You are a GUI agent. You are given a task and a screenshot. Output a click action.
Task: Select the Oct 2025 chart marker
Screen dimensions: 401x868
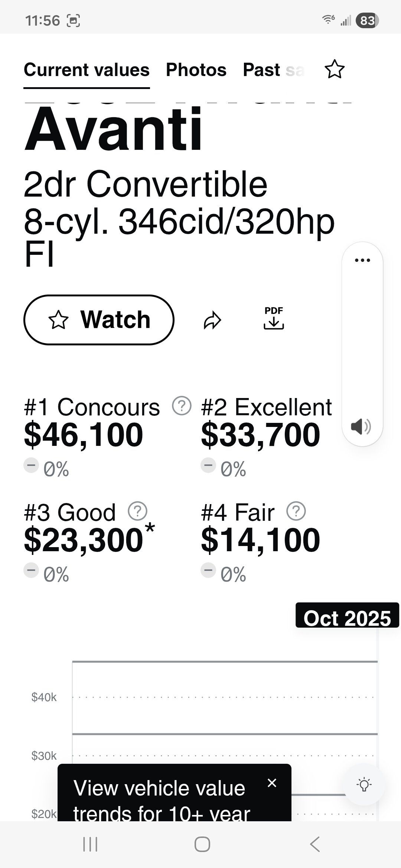coord(347,618)
